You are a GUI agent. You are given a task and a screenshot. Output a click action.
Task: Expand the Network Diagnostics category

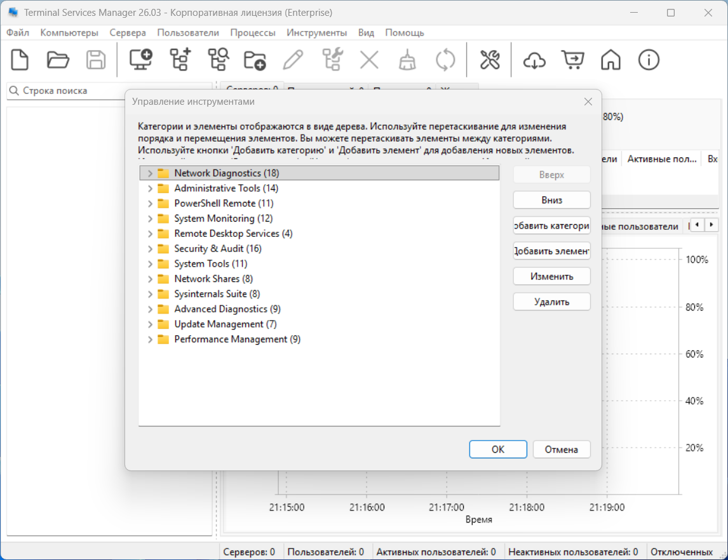pos(150,173)
